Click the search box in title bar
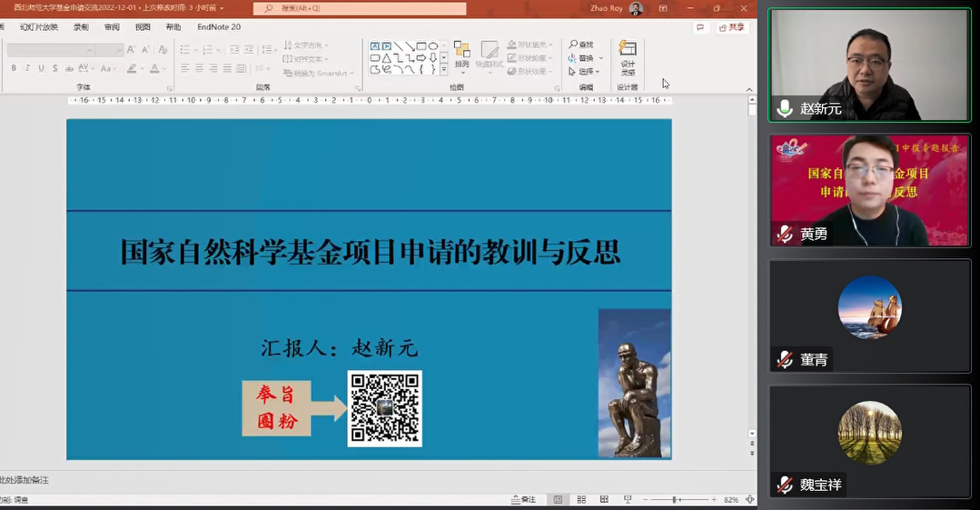This screenshot has width=980, height=510. click(x=360, y=8)
